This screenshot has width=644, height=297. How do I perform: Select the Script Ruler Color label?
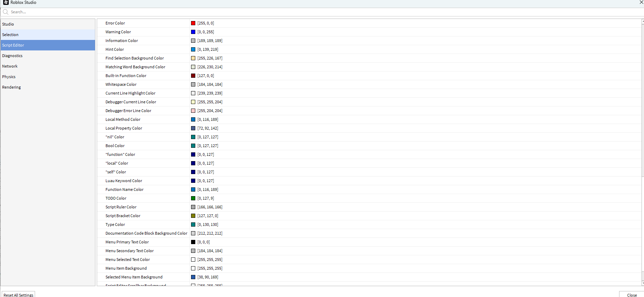[x=121, y=207]
